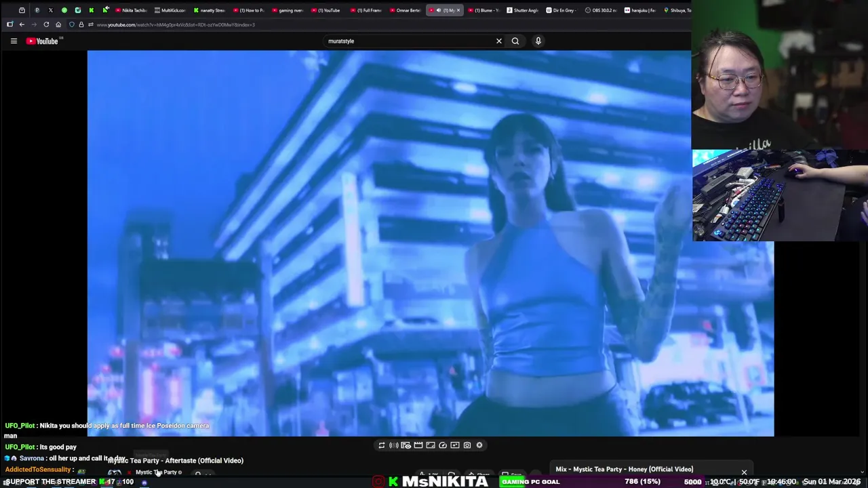Open the browser home page
The width and height of the screenshot is (868, 488).
coord(58,24)
